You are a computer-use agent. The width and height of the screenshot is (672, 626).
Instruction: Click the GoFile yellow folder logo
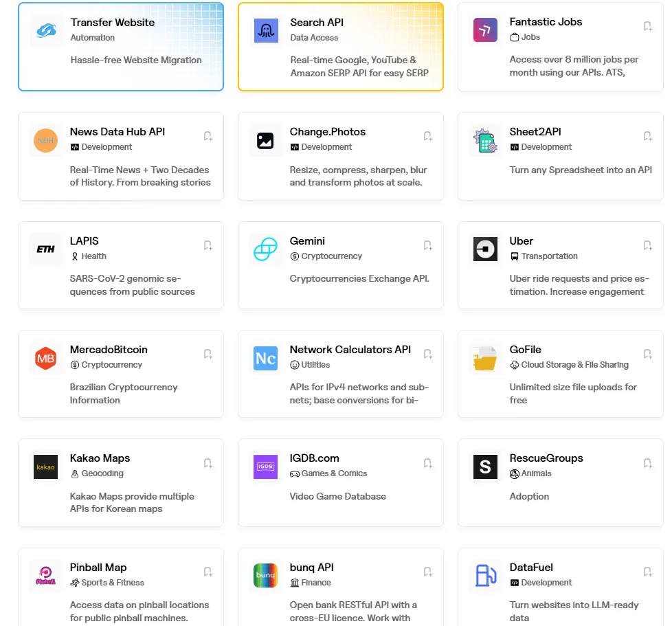point(485,358)
